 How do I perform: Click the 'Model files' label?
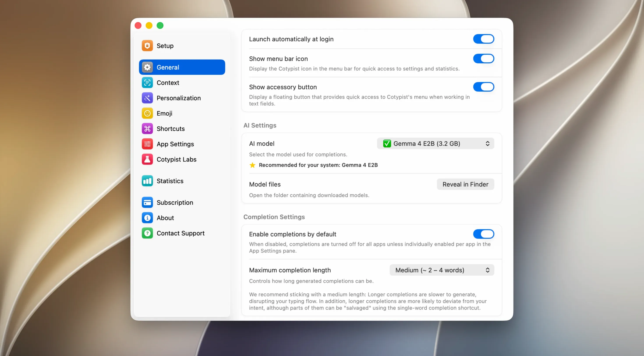265,184
